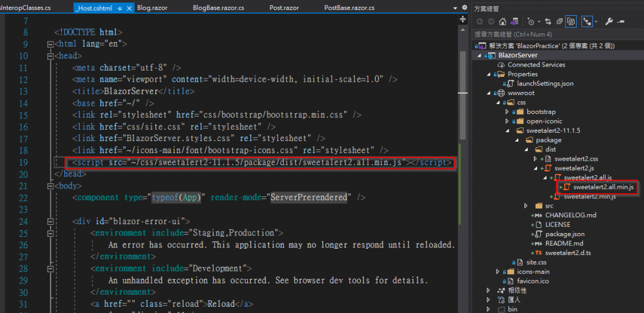
Task: Expand the src folder
Action: [x=526, y=206]
